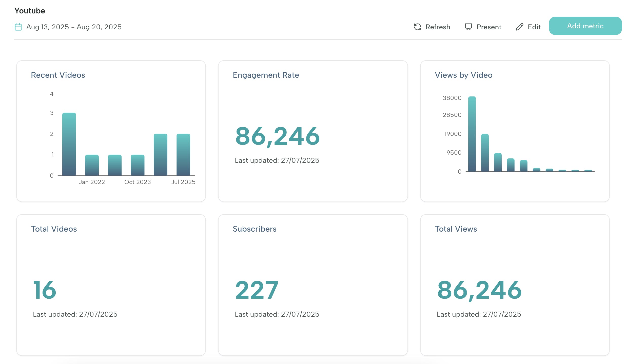The width and height of the screenshot is (625, 364).
Task: Click the second bar in Views by Video
Action: coord(485,153)
